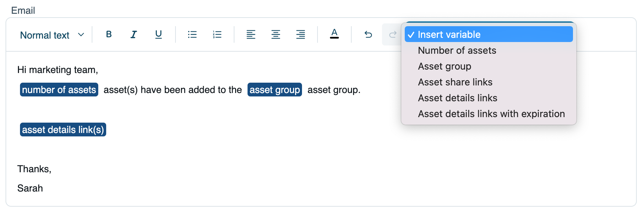This screenshot has height=217, width=644.
Task: Pick Asset share links variable
Action: (455, 82)
